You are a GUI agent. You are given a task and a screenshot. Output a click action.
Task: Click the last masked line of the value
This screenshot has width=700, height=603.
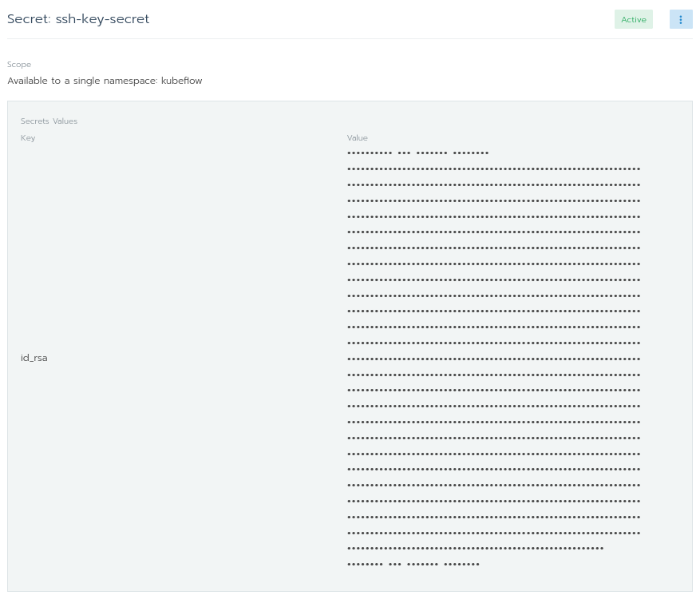point(413,565)
